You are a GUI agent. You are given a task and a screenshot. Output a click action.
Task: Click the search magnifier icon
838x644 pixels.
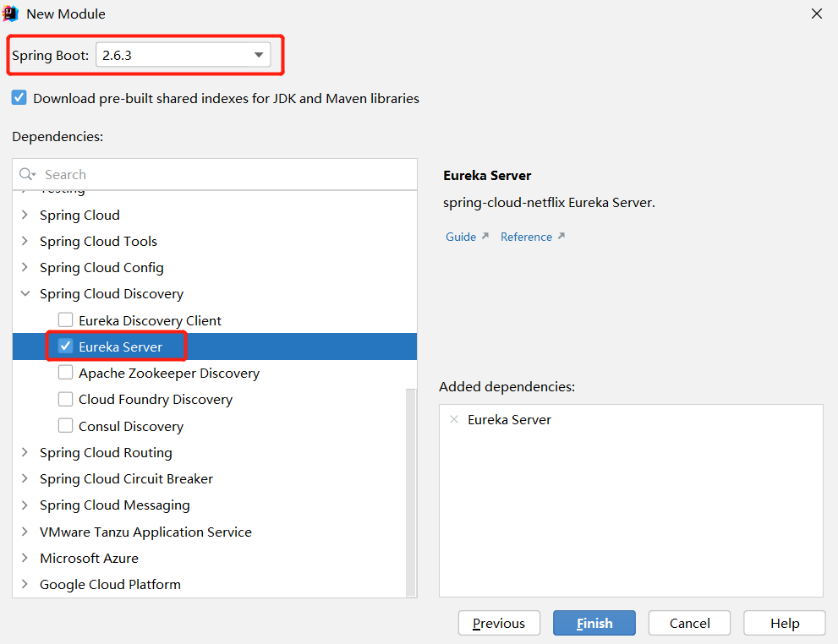pyautogui.click(x=26, y=174)
